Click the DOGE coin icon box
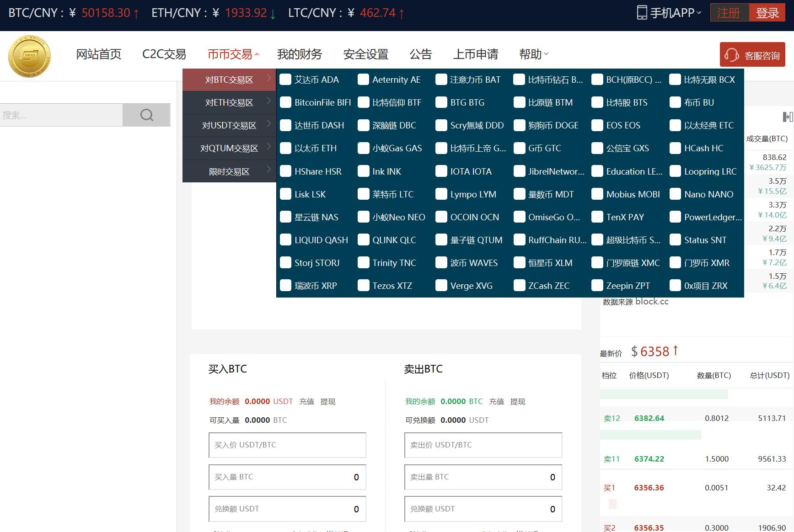 point(519,125)
